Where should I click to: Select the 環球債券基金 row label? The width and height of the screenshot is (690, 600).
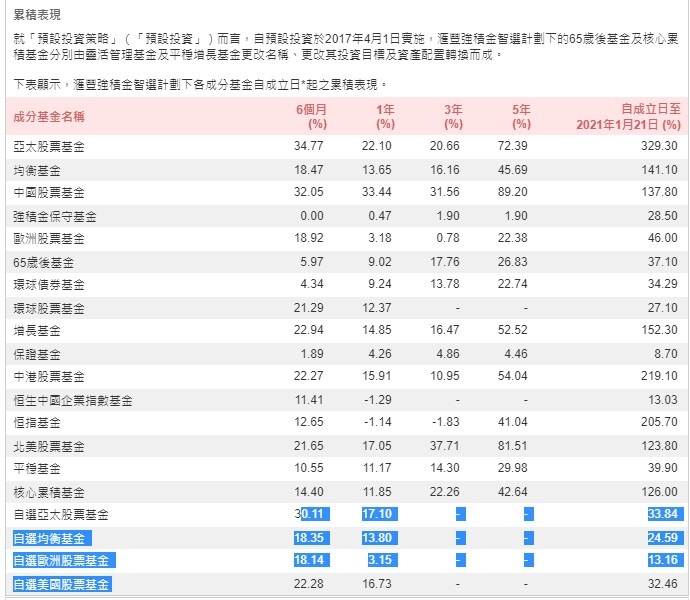tap(49, 285)
